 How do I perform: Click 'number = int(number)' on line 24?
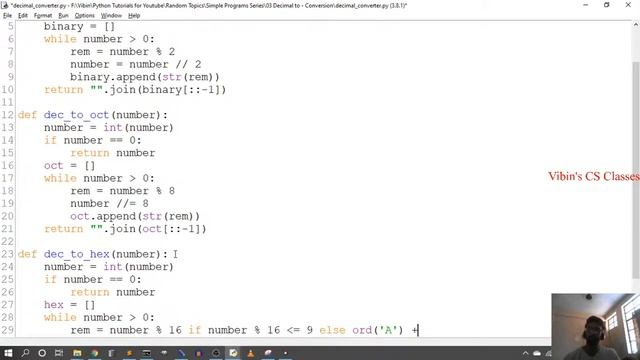tap(109, 267)
